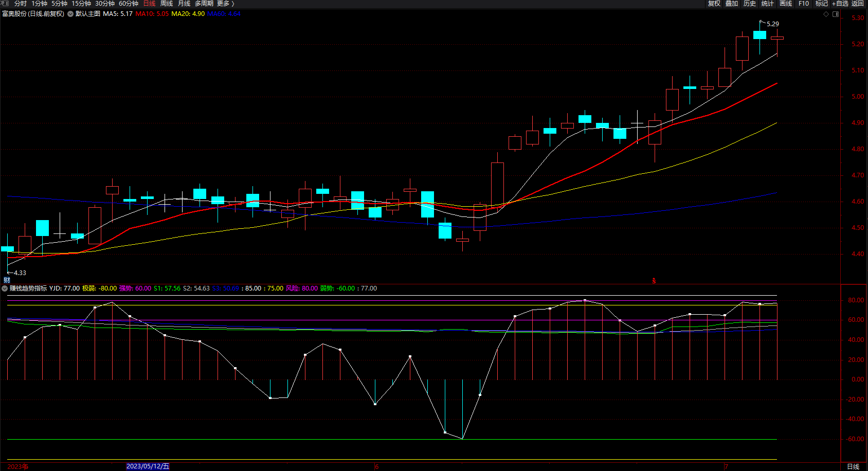Select the 日线 daily chart tab
Viewport: 868px width, 471px height.
tap(149, 4)
